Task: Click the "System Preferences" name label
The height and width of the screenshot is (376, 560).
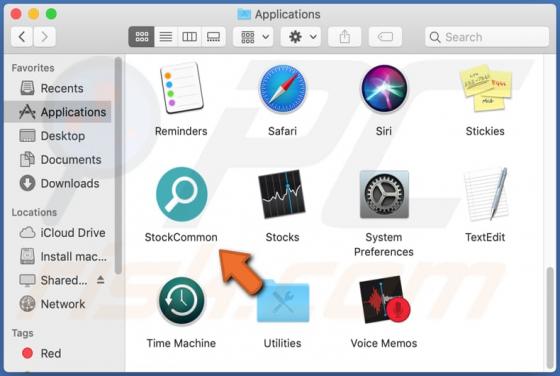Action: click(x=384, y=245)
